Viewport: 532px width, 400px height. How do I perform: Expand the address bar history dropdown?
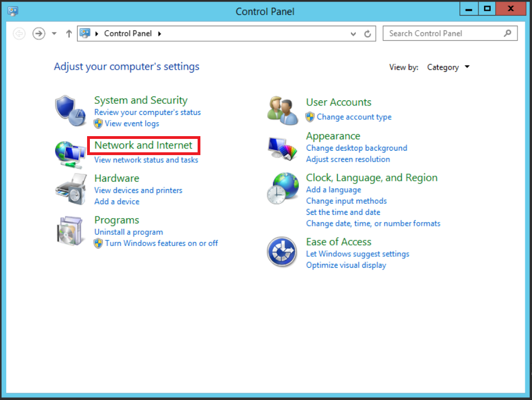pos(353,33)
